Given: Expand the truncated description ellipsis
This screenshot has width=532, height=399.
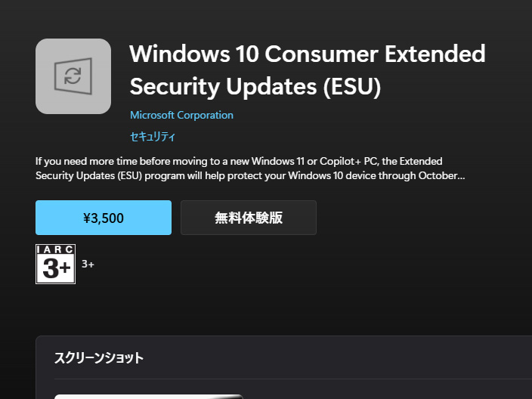Looking at the screenshot, I should (x=462, y=176).
